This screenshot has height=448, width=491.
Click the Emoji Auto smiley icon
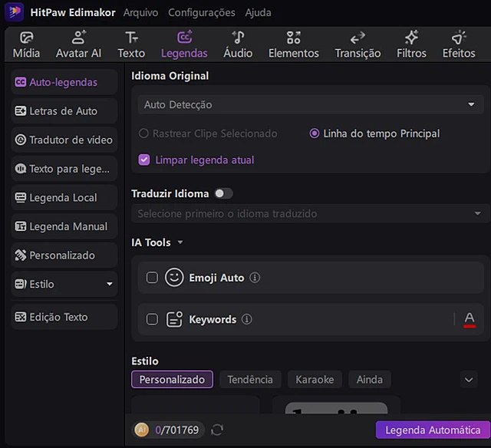point(174,278)
